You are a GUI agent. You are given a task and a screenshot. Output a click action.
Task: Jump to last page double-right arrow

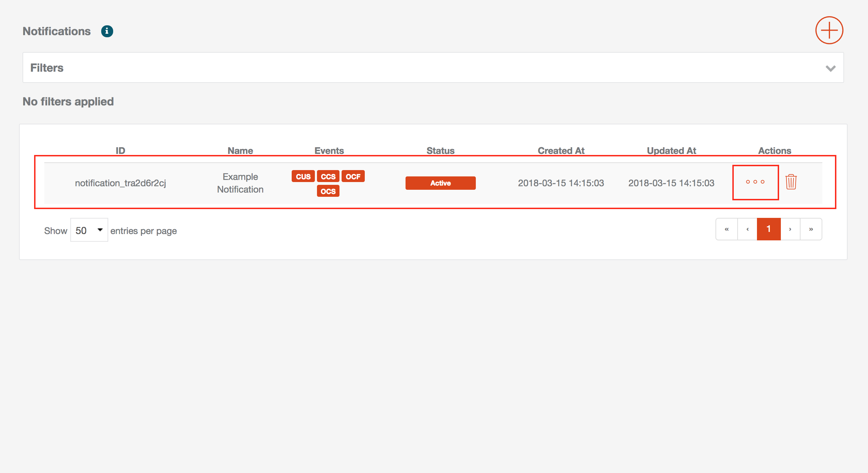click(811, 229)
